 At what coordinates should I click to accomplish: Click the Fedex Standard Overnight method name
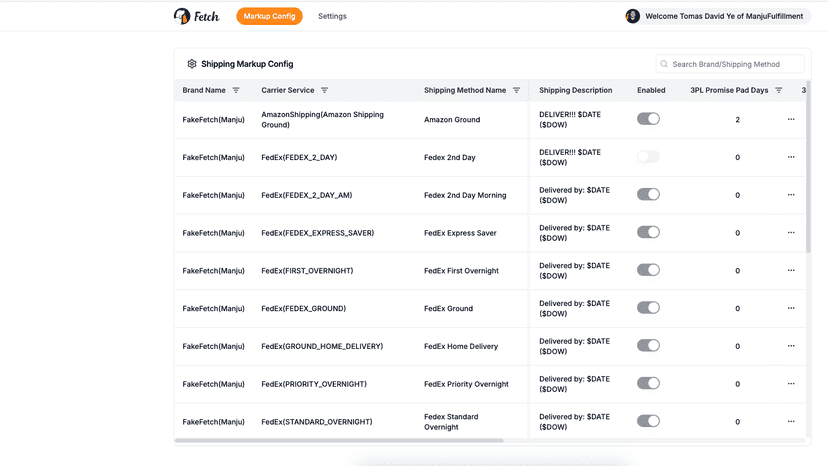[451, 422]
